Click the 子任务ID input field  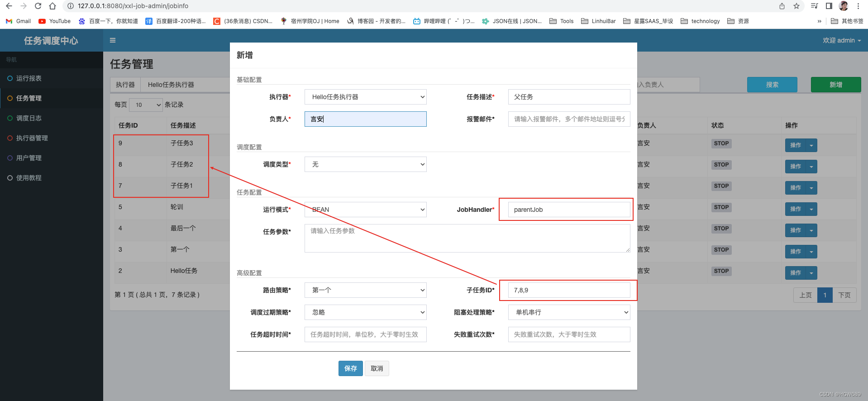pos(569,290)
